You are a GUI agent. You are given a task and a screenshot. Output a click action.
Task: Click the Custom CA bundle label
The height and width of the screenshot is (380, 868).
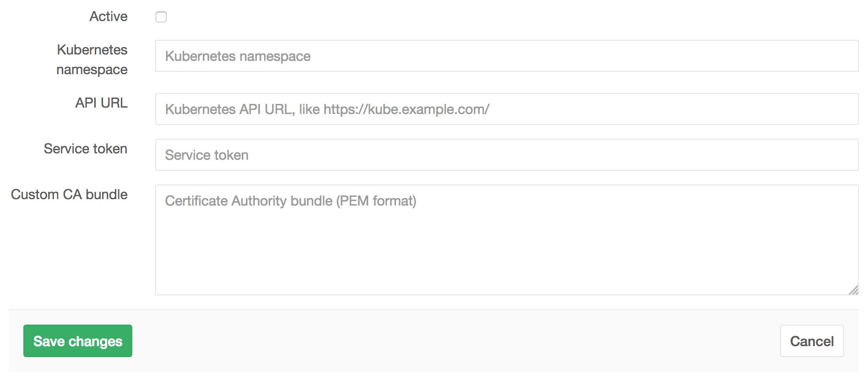(69, 194)
